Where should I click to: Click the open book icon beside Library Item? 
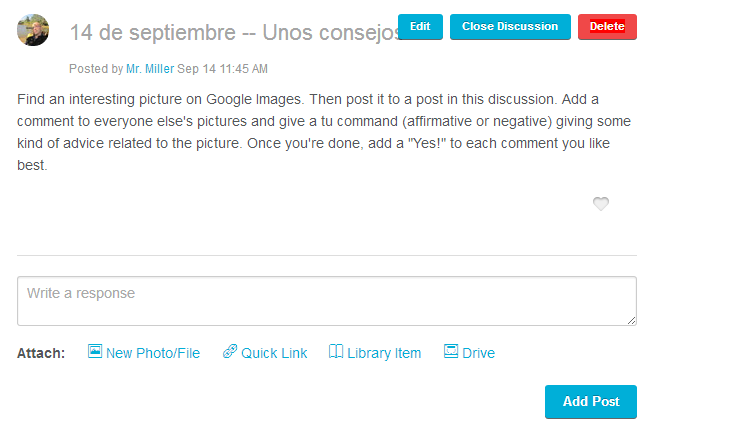point(336,351)
